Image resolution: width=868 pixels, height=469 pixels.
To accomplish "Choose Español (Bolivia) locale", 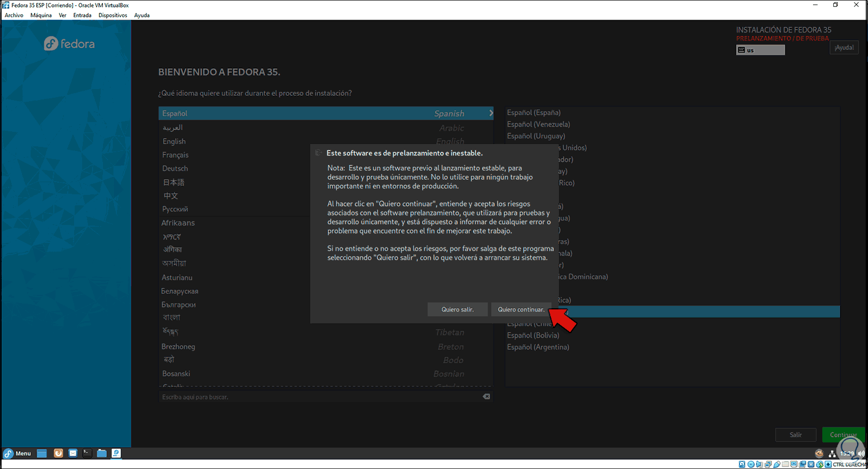I will 672,335.
